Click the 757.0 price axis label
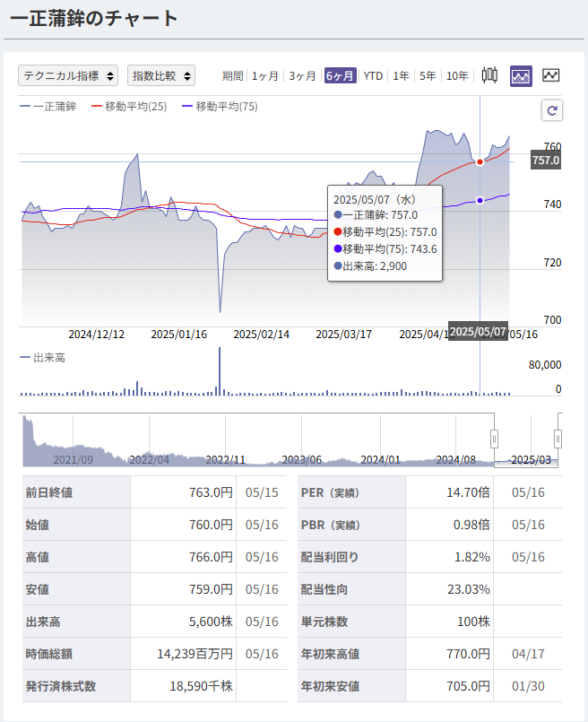This screenshot has width=588, height=722. [x=546, y=161]
